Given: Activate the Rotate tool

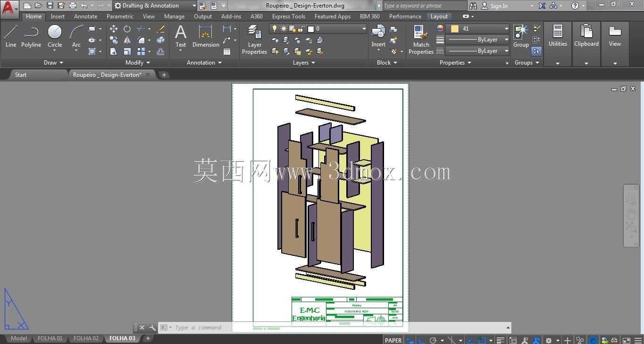Looking at the screenshot, I should (127, 29).
